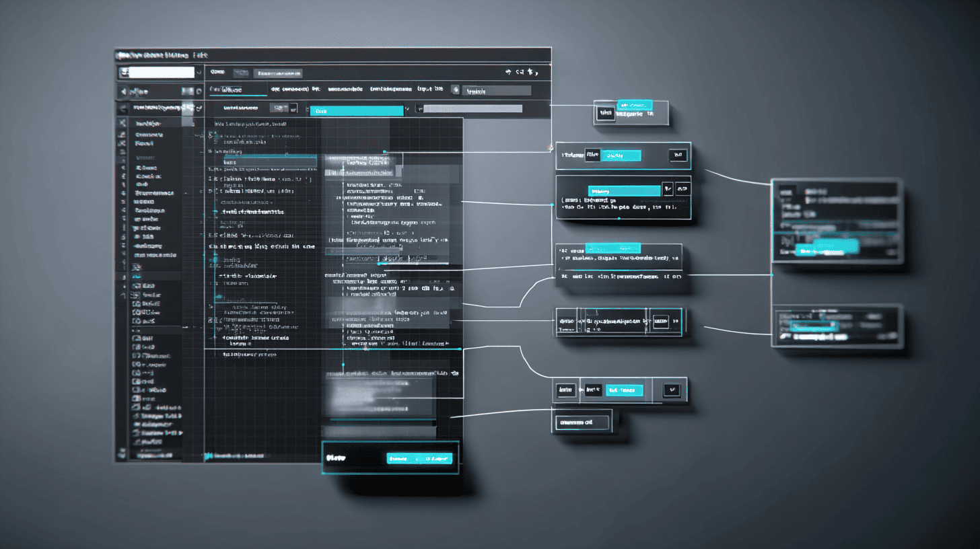
Task: Open the first menu item in the top toolbar
Action: pyautogui.click(x=217, y=72)
